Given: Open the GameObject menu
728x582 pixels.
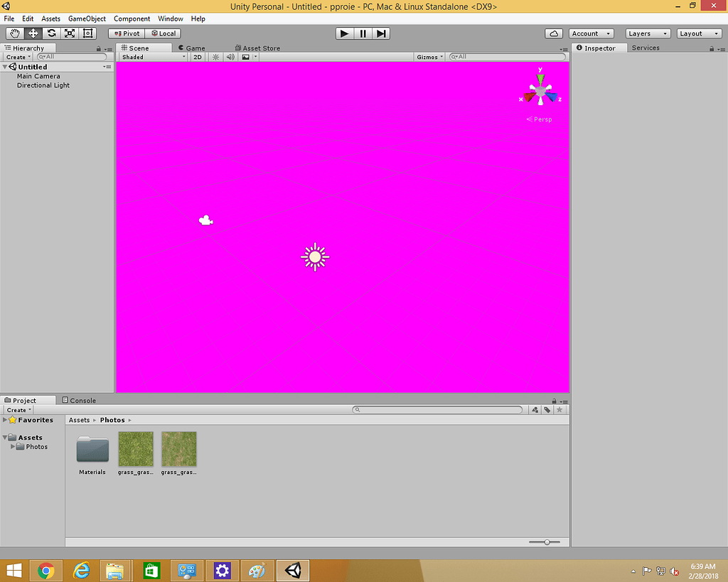Looking at the screenshot, I should pos(87,18).
